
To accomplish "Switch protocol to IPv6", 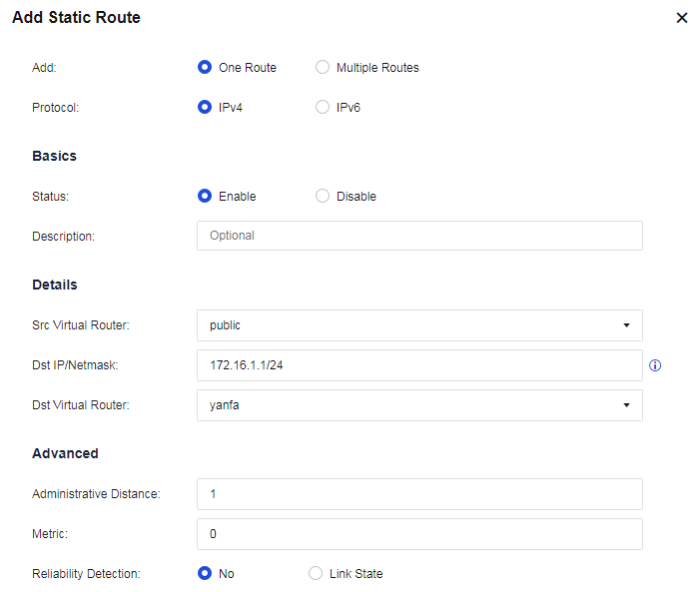I will coord(323,108).
